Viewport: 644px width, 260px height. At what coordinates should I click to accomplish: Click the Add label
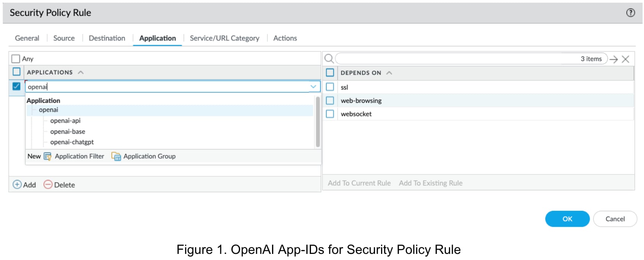(x=29, y=185)
